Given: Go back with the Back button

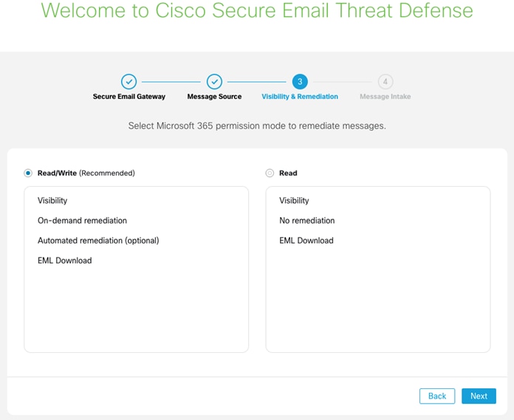Looking at the screenshot, I should click(437, 396).
